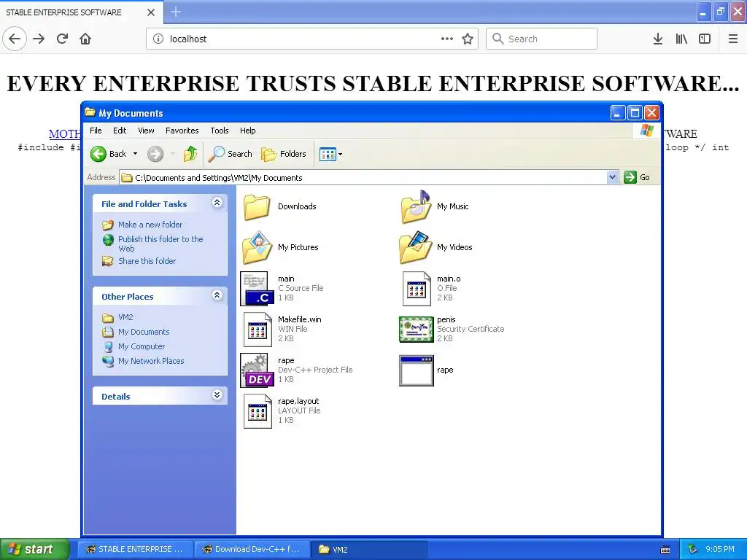Open page actions three-dot menu

click(447, 39)
